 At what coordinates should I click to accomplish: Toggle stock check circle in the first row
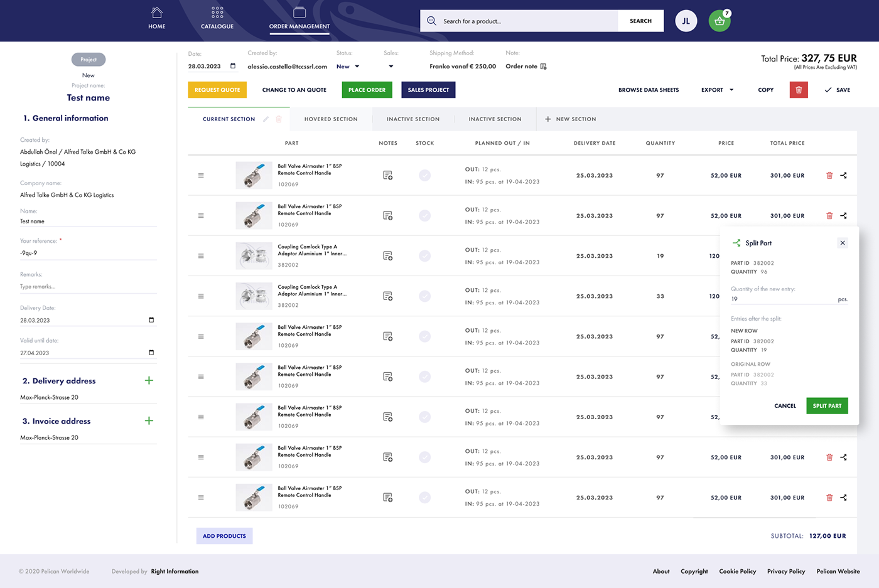(x=425, y=176)
